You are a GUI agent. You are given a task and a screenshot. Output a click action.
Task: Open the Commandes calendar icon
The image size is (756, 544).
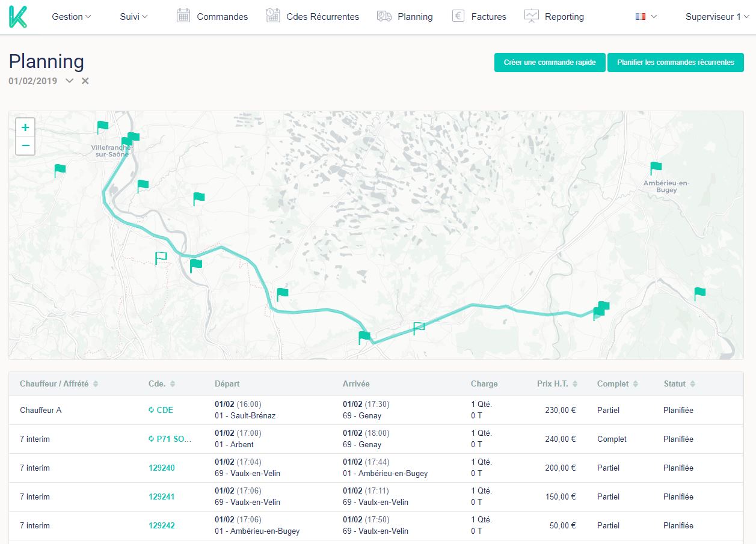(183, 16)
